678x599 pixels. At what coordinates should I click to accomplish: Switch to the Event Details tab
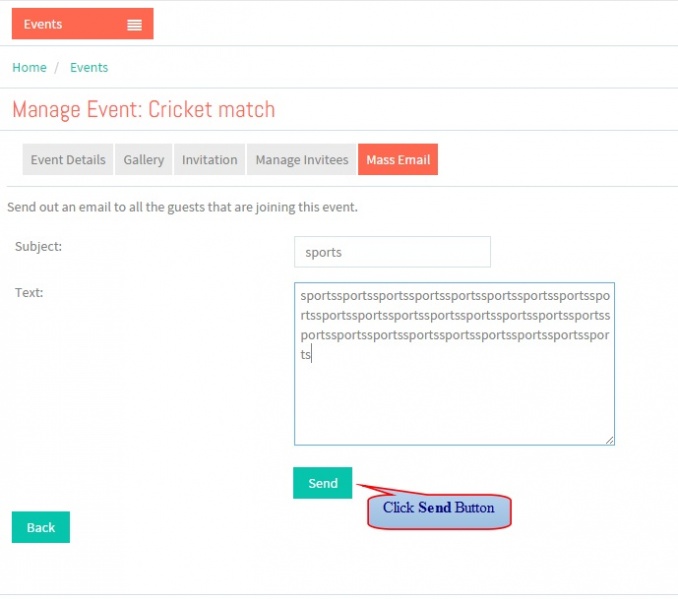click(x=68, y=160)
